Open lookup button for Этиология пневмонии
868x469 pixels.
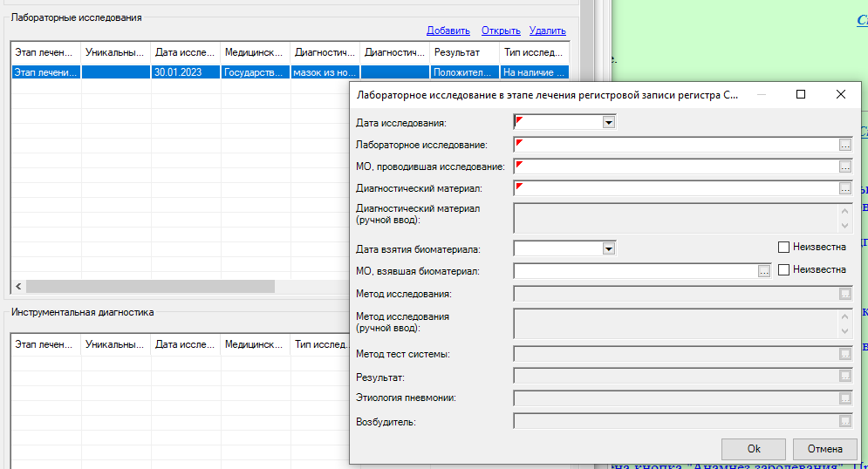pyautogui.click(x=844, y=398)
